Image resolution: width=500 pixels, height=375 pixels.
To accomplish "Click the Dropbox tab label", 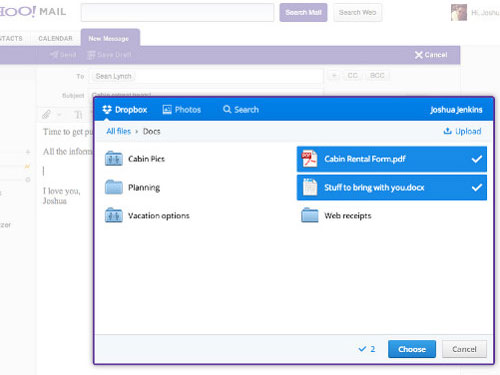I will [131, 110].
